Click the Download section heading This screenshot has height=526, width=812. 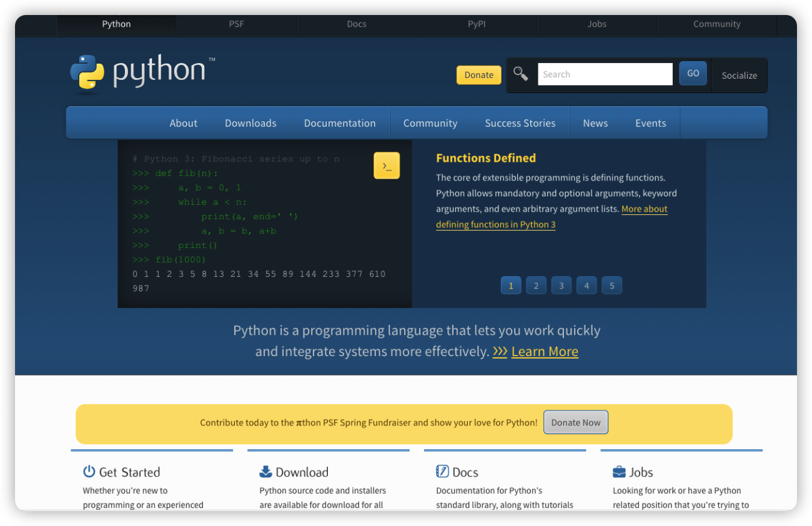302,472
